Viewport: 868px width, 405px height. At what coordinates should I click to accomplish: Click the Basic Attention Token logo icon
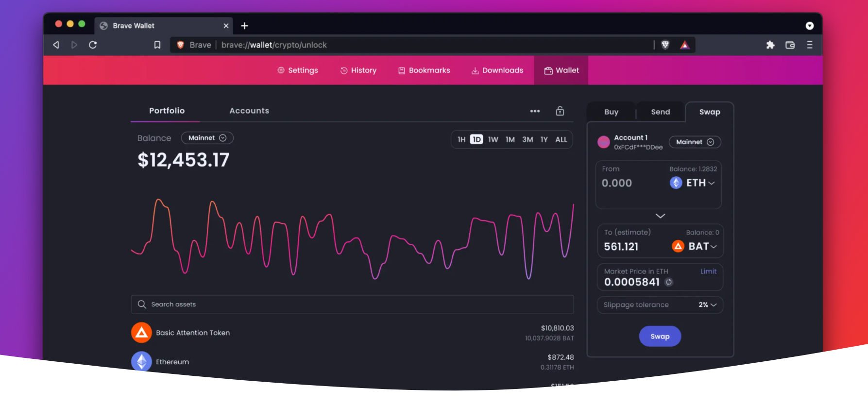pyautogui.click(x=141, y=333)
